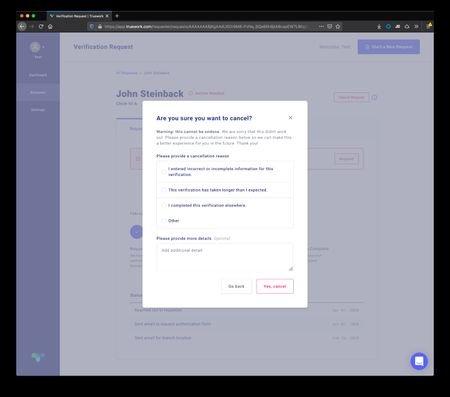Go to browser home page icon

(x=50, y=26)
